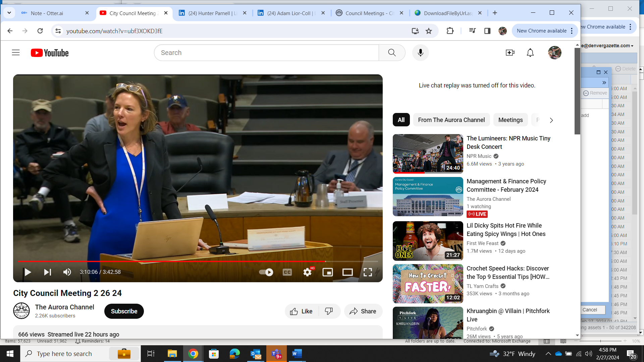Viewport: 644px width, 362px height.
Task: Open miniplayer mode
Action: click(x=327, y=272)
